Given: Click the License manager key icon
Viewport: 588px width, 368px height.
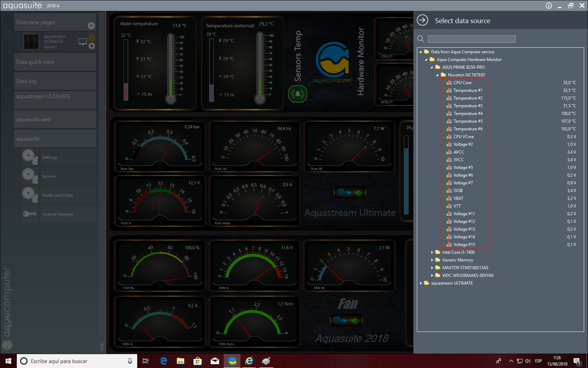Looking at the screenshot, I should pos(30,214).
